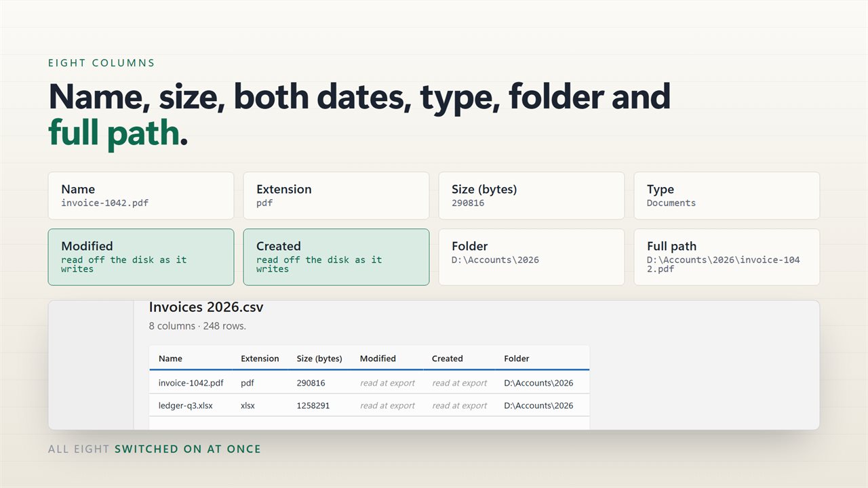Click the '8 columns · 248 rows.' text
The height and width of the screenshot is (488, 868).
click(197, 326)
